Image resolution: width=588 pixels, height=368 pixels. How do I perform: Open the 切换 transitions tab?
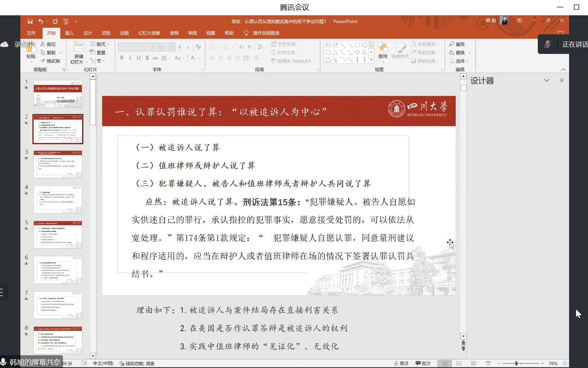click(106, 33)
